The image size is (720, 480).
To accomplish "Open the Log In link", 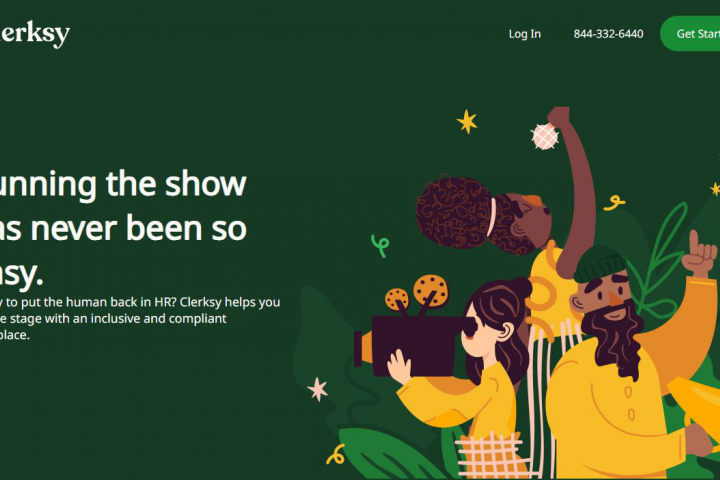I will [524, 34].
